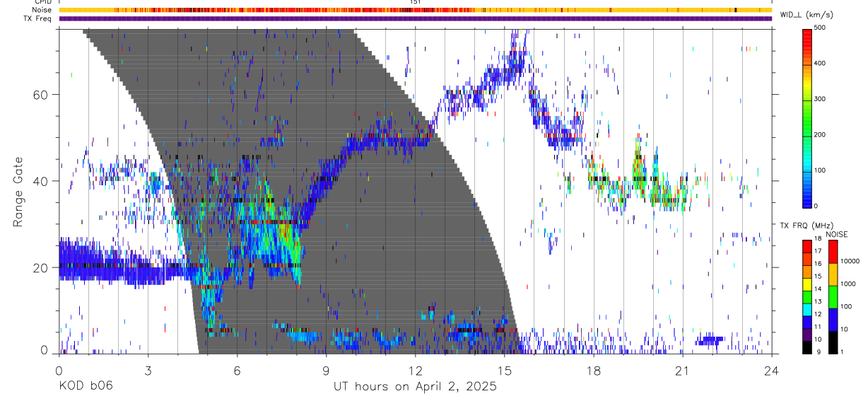
Task: Click the '20' tick on the Range Gate axis
Action: [39, 267]
